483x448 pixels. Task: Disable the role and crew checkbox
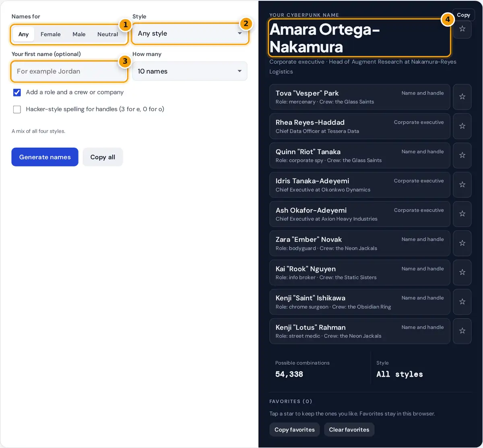point(17,92)
